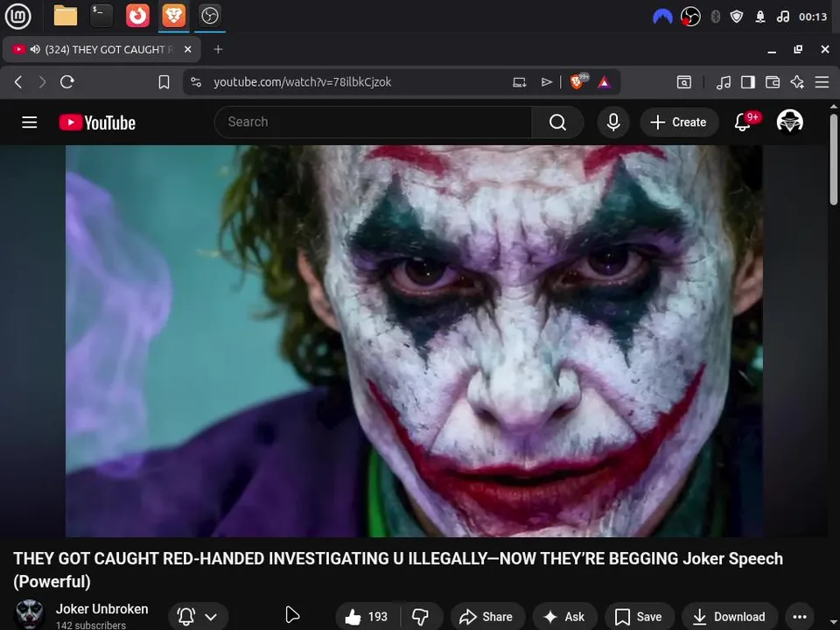Mute the tab's audio via the speaker icon
The width and height of the screenshot is (840, 630).
[x=35, y=49]
